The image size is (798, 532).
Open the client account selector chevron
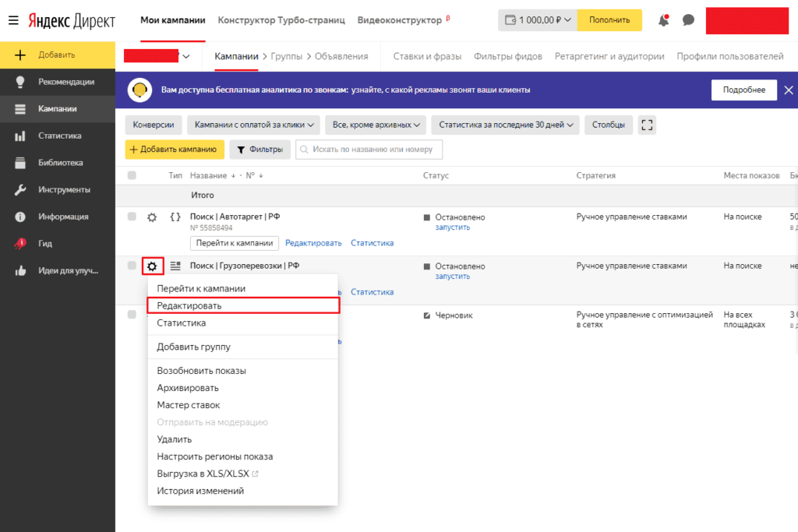[186, 56]
